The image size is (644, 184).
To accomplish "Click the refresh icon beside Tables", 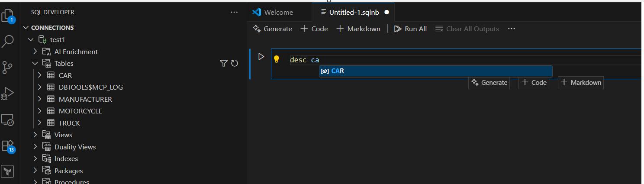I will [235, 64].
